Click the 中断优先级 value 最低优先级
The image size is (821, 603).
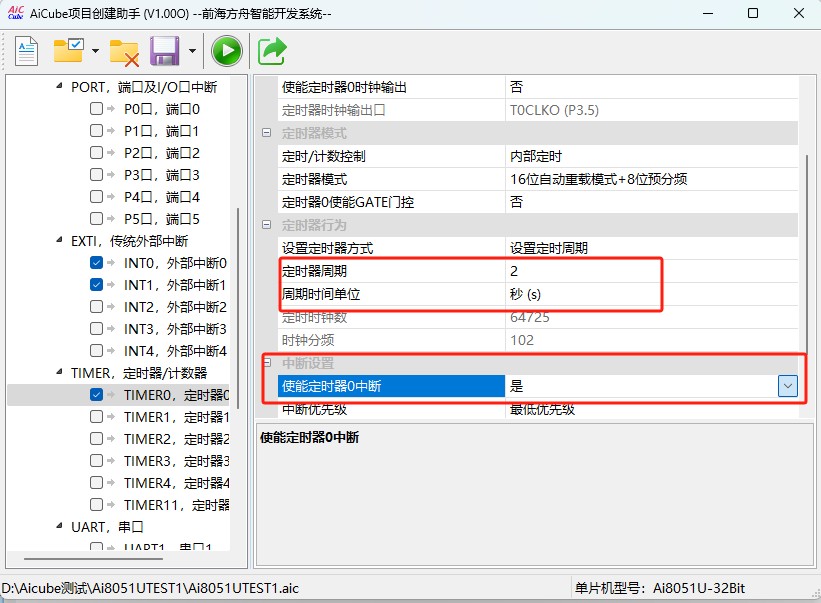click(x=651, y=409)
